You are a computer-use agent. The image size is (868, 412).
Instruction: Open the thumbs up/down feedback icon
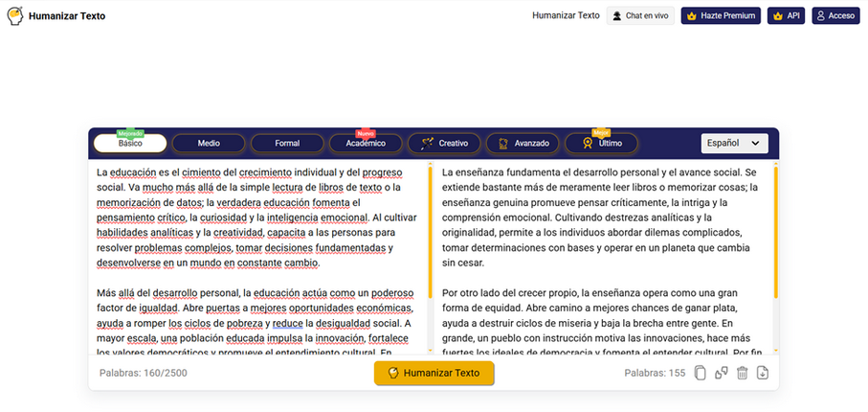point(722,373)
